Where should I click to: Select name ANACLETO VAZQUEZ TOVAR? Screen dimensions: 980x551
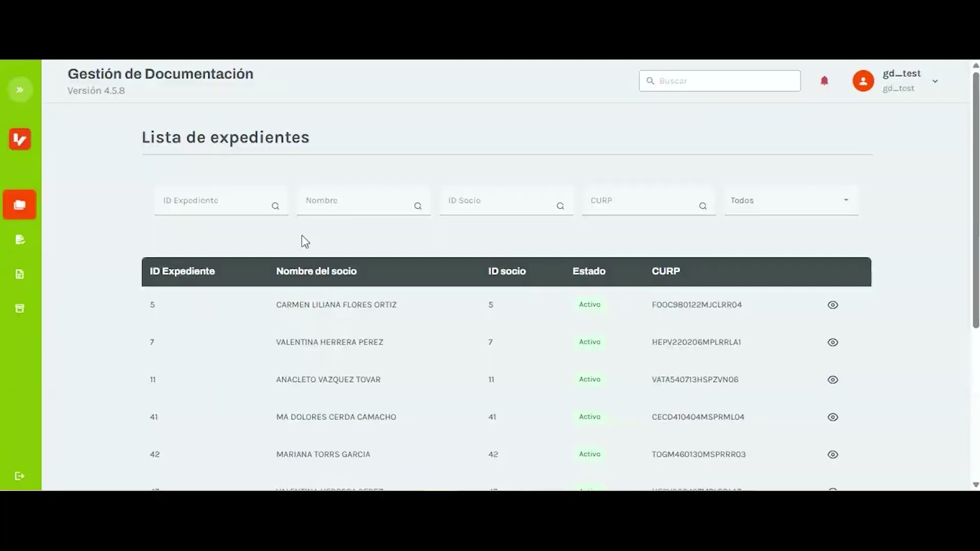tap(328, 380)
